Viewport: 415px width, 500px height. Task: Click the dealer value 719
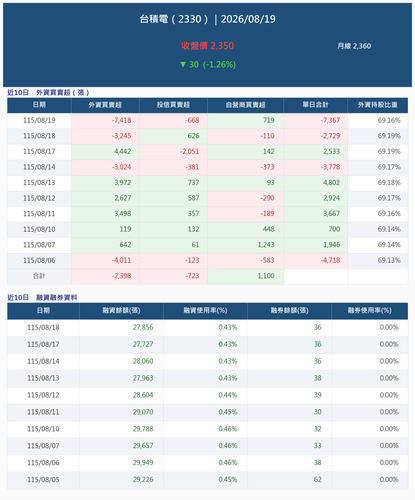click(269, 120)
